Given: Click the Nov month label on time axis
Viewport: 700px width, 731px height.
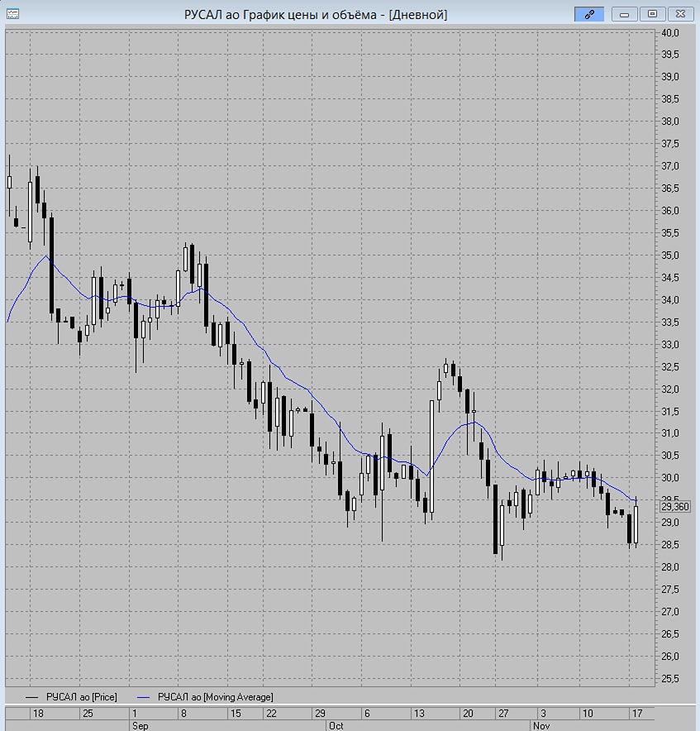Looking at the screenshot, I should [541, 725].
